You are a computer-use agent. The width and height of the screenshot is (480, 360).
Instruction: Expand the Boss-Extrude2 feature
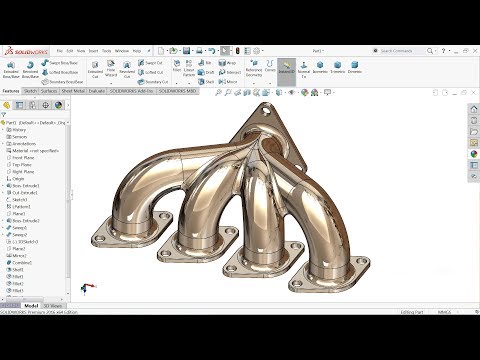3,221
